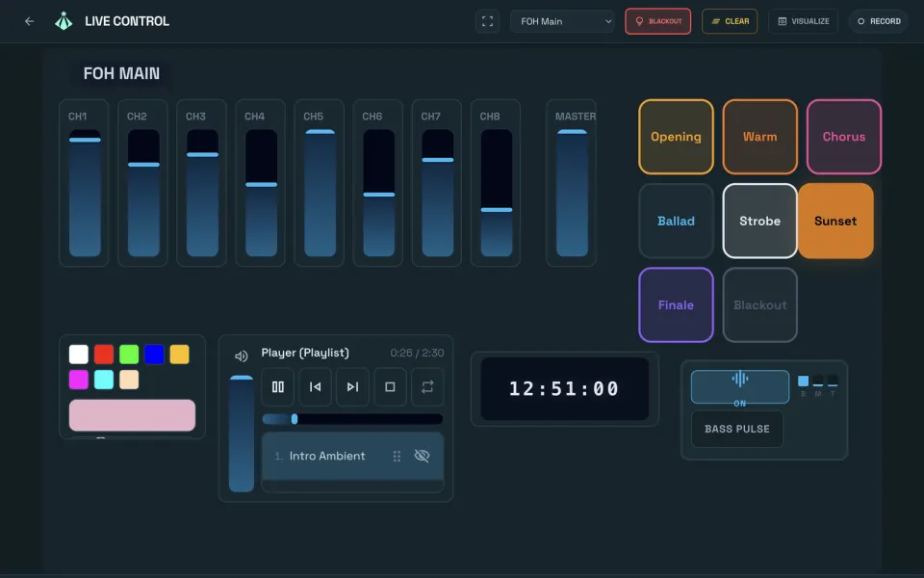The image size is (924, 578).
Task: Grab the Intro Ambient drag handle
Action: click(x=397, y=456)
